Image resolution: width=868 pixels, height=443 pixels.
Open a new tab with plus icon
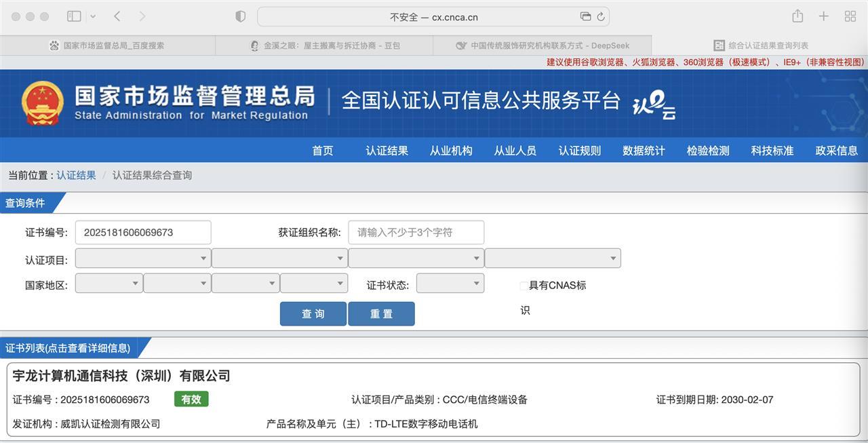tap(823, 16)
